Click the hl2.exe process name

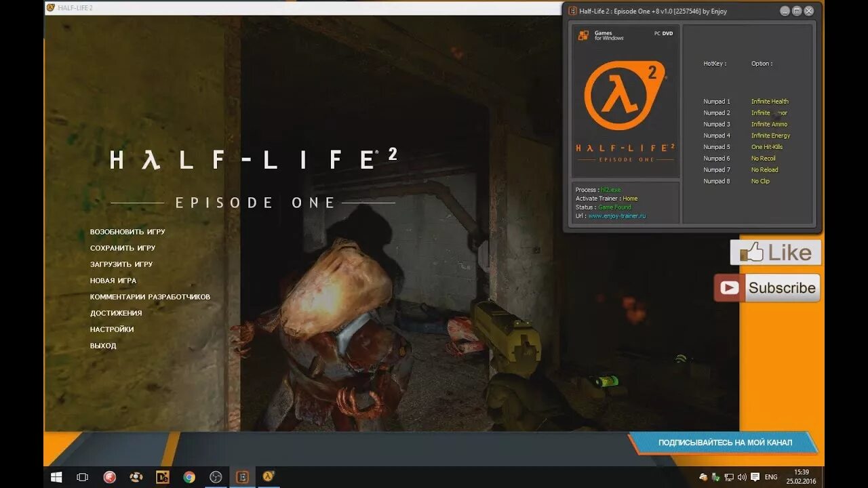click(611, 190)
